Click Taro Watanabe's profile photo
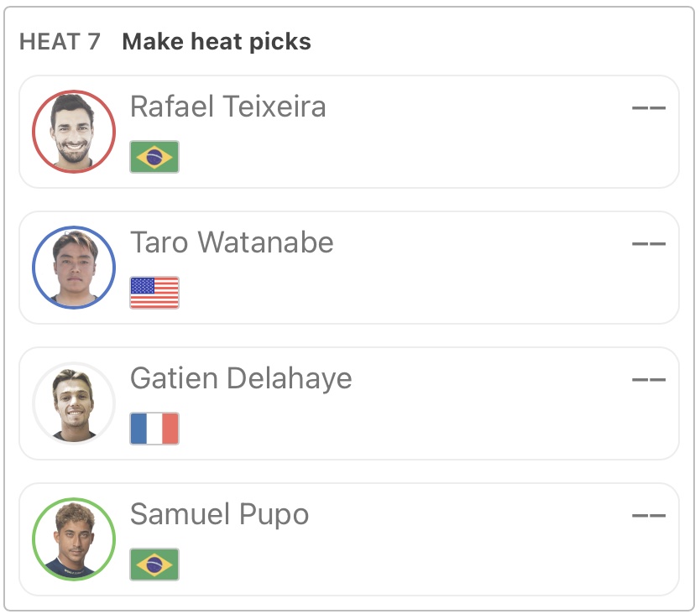The height and width of the screenshot is (614, 700). [74, 268]
